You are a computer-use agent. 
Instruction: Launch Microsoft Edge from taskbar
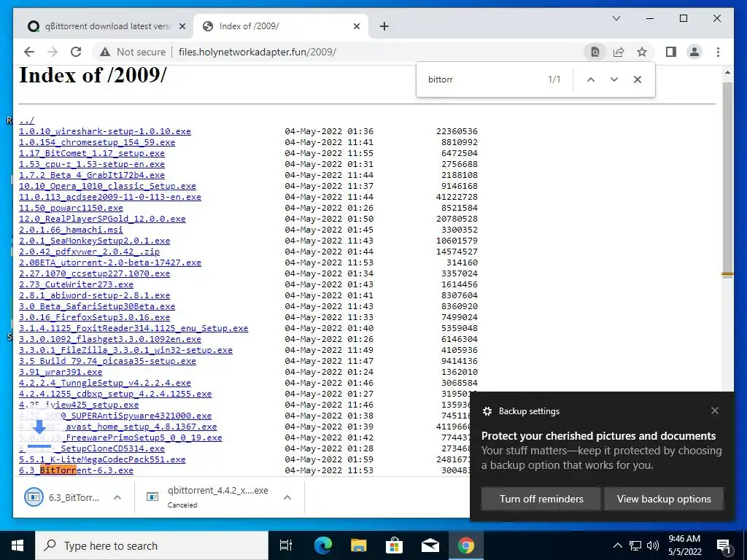323,545
